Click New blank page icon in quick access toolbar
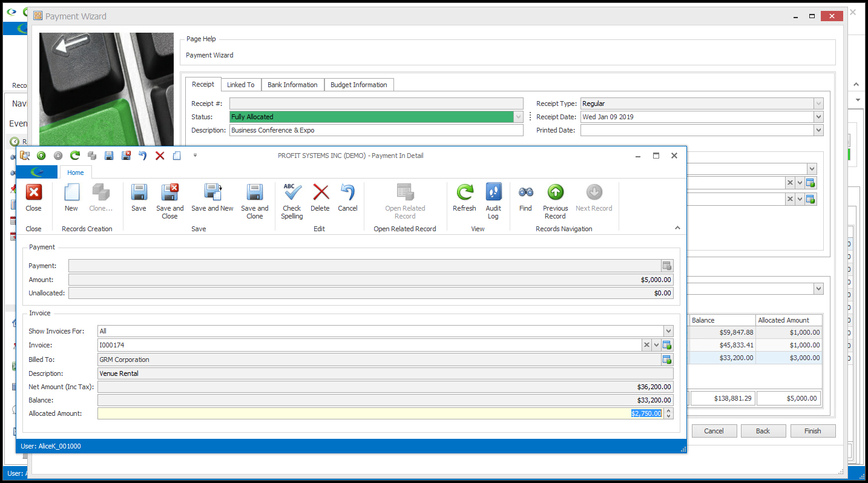Viewport: 868px width, 483px height. tap(177, 156)
